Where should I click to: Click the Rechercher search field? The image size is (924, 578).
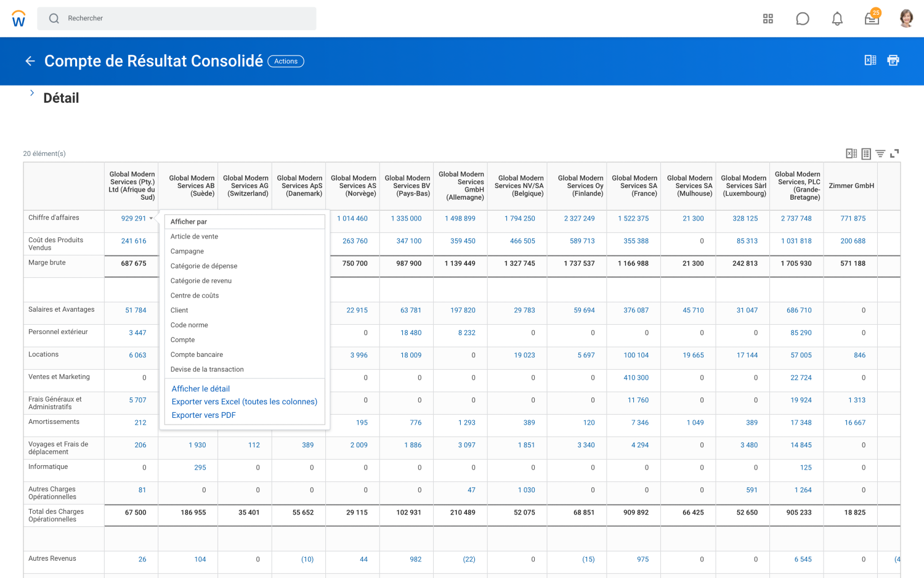coord(185,18)
